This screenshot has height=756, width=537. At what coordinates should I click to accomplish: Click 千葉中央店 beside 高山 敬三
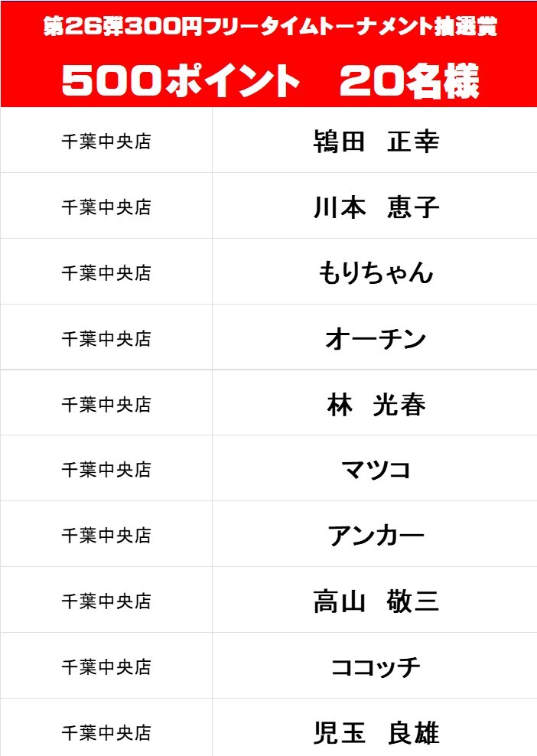point(106,601)
